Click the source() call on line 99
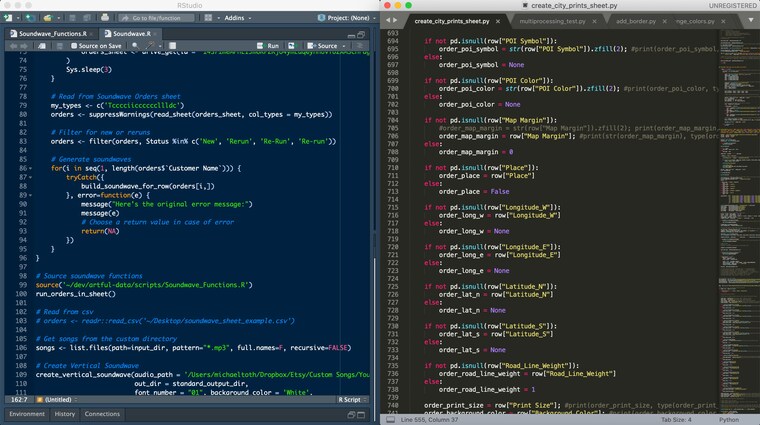 point(144,285)
